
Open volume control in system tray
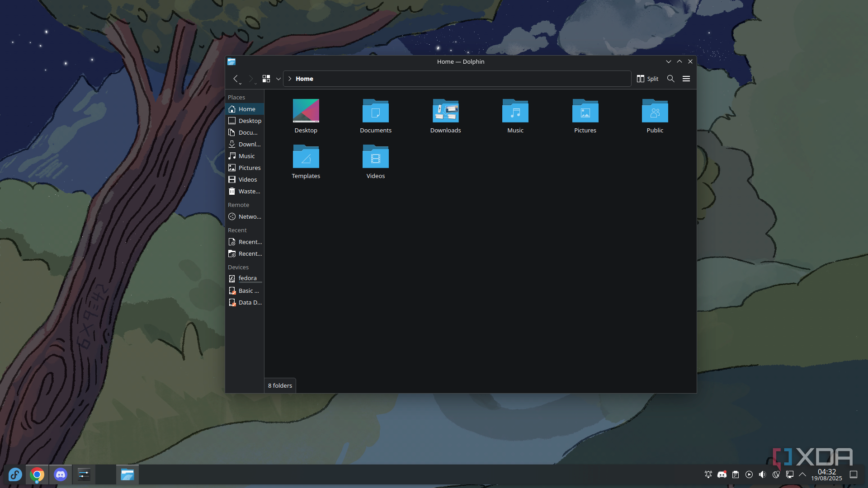[x=763, y=474]
